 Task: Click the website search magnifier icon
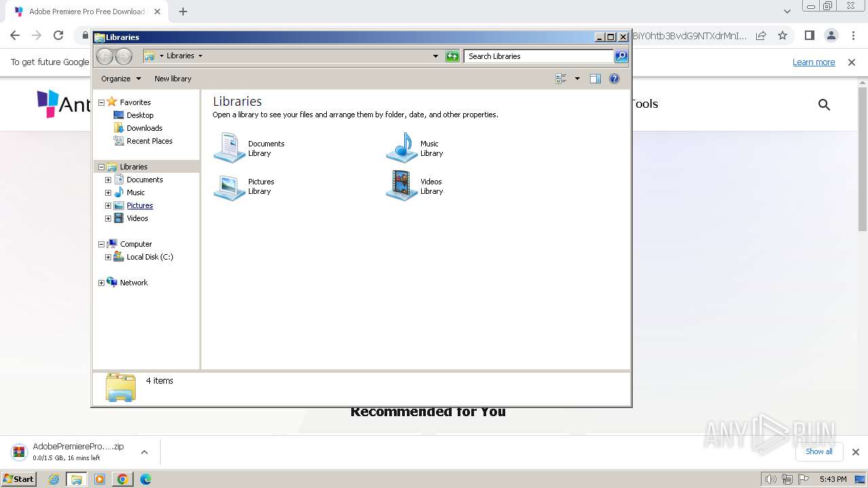[x=824, y=104]
